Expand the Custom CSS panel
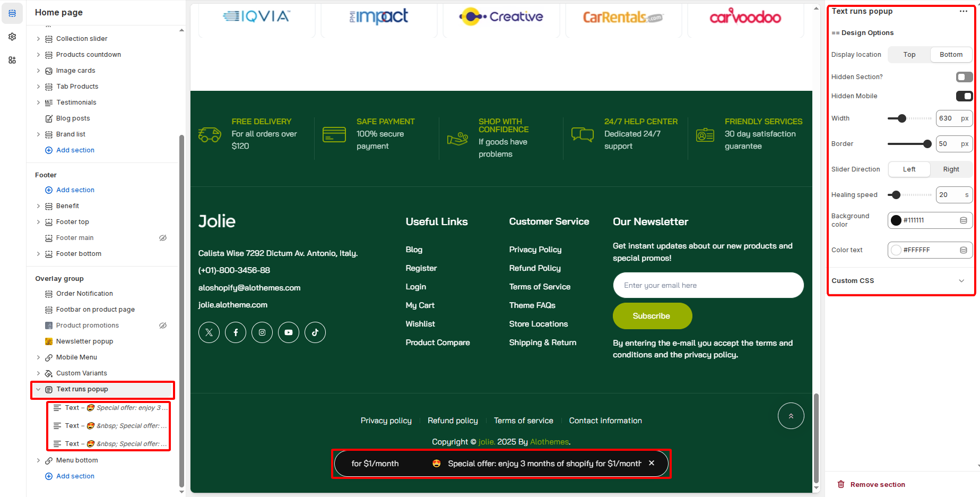 (961, 281)
